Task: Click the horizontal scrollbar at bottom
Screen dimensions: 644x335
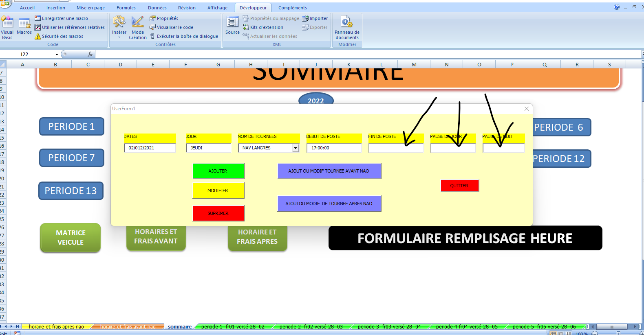Action: [x=611, y=326]
